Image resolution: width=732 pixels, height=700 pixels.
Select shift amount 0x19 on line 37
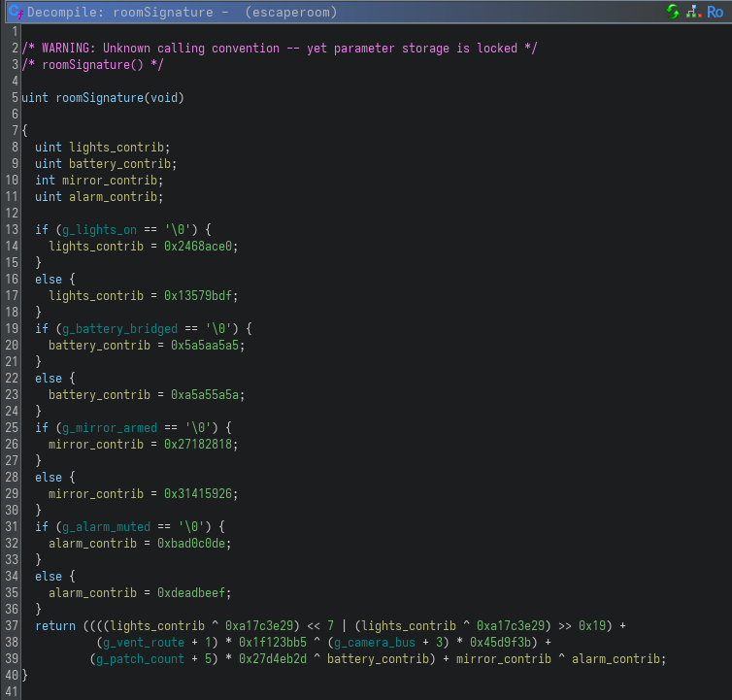[x=592, y=626]
